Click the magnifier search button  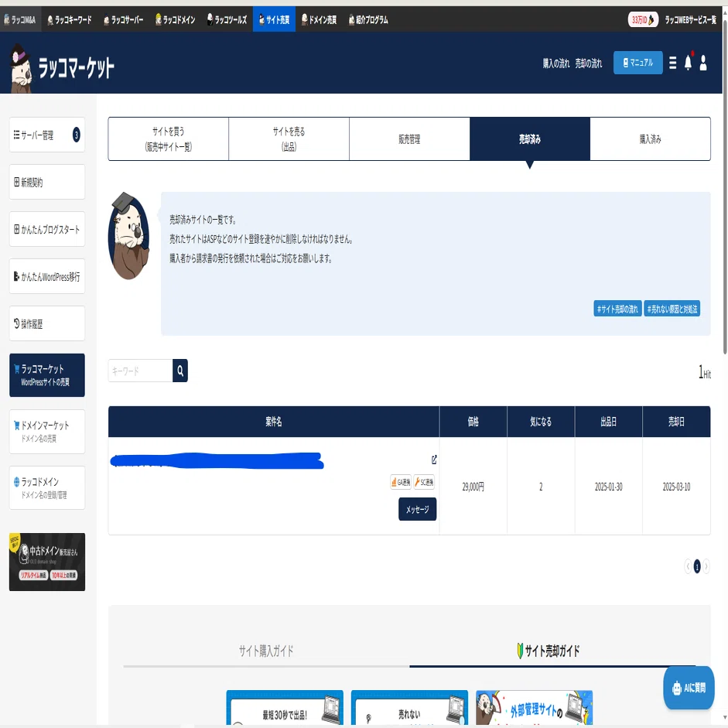click(x=180, y=371)
